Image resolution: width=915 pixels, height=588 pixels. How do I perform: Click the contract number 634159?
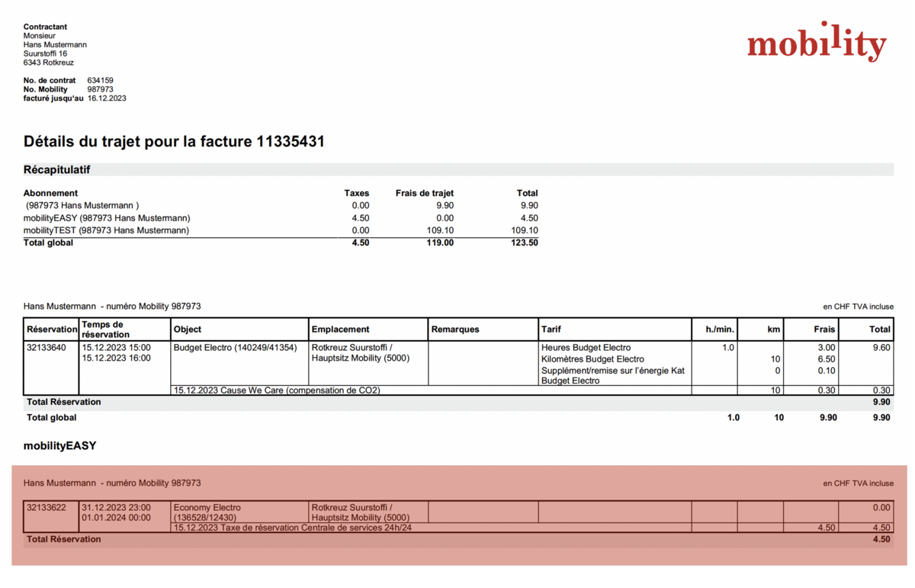tap(101, 80)
